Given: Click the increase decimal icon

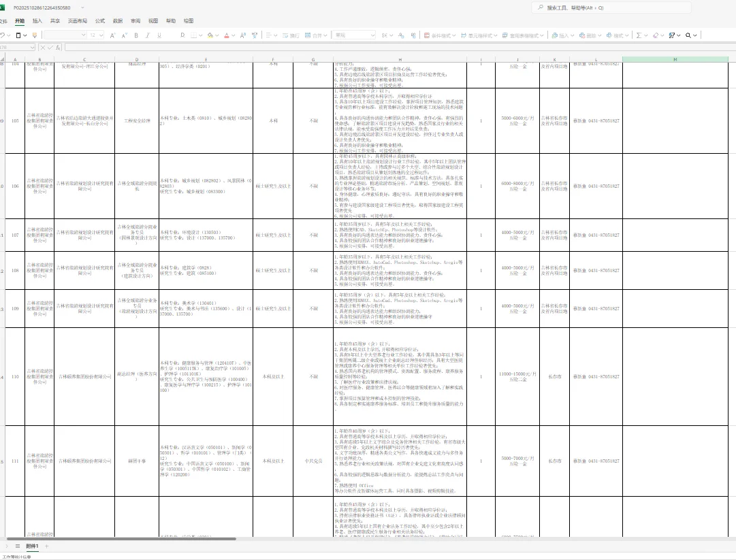Looking at the screenshot, I should point(401,35).
